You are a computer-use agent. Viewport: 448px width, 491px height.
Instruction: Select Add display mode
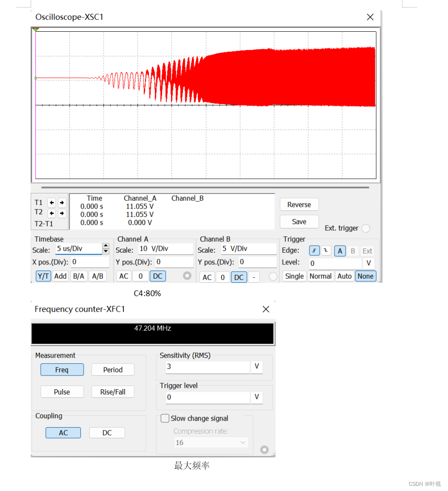(x=60, y=276)
